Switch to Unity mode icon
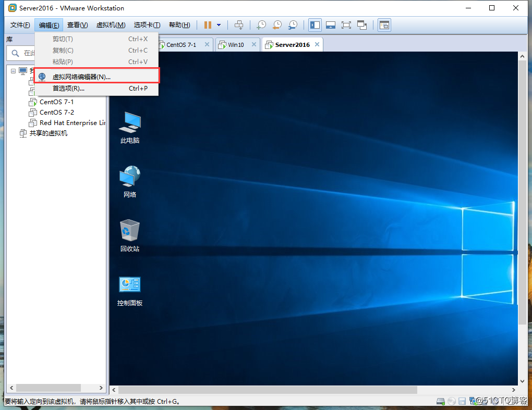Viewport: 532px width, 410px height. point(362,25)
